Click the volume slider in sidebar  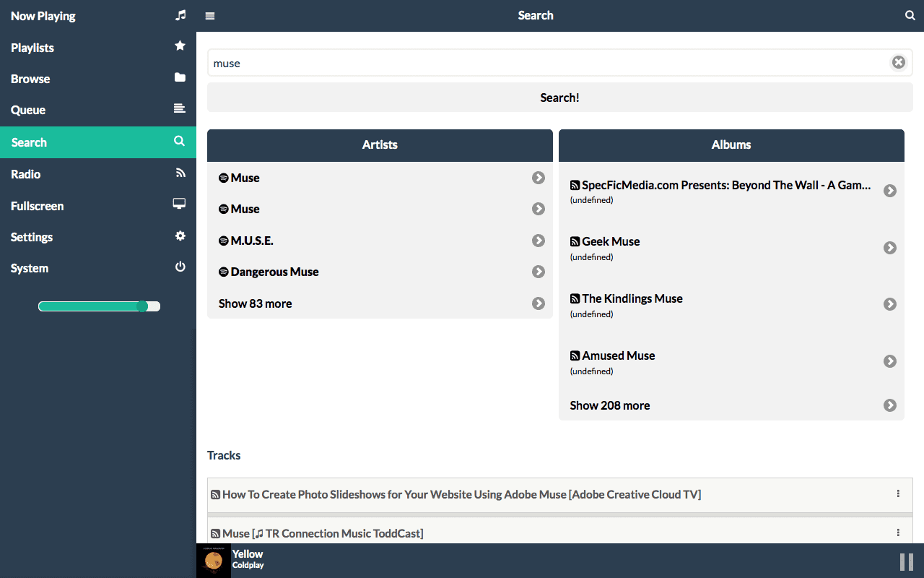point(100,306)
